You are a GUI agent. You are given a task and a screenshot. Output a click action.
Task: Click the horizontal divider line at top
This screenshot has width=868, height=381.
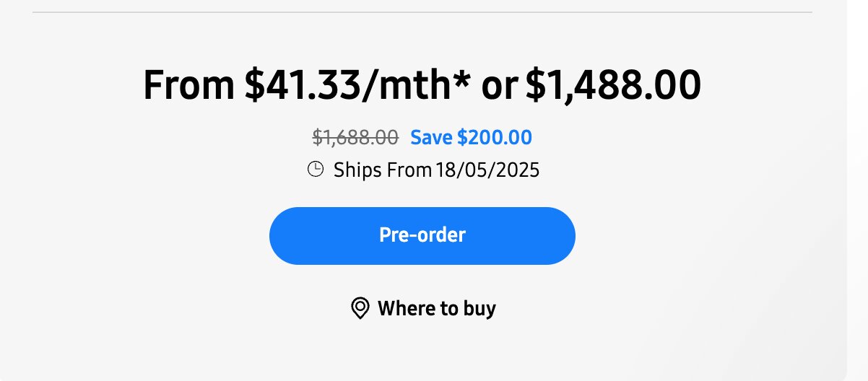coord(422,12)
